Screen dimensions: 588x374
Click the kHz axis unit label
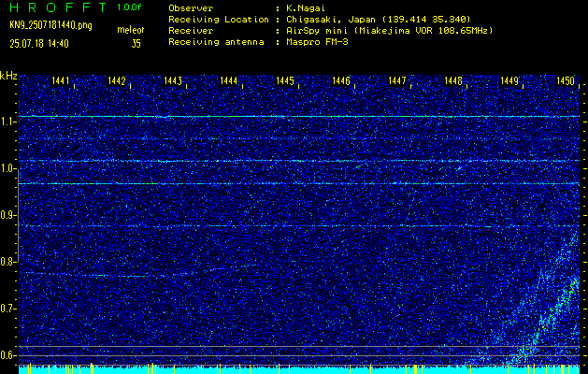(x=8, y=76)
